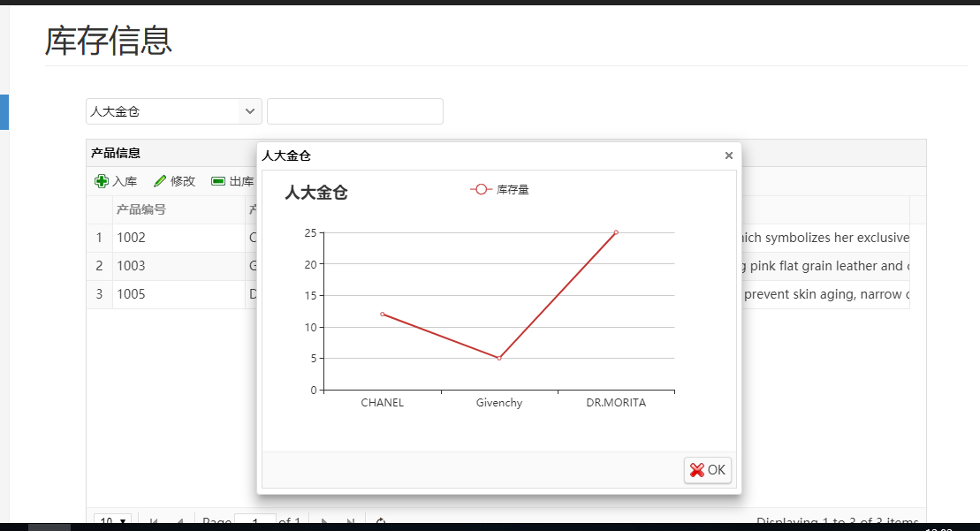
Task: Open the warehouse combo box dropdown arrow
Action: click(250, 111)
